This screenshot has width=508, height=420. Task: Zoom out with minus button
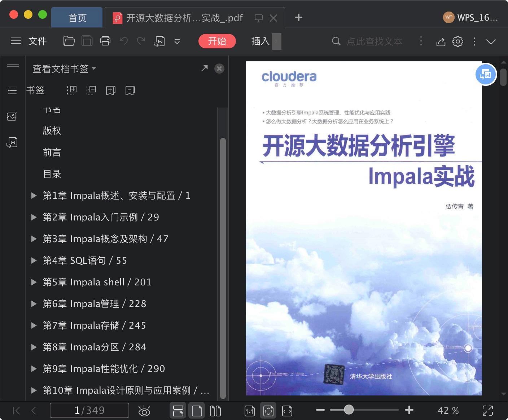coord(320,410)
